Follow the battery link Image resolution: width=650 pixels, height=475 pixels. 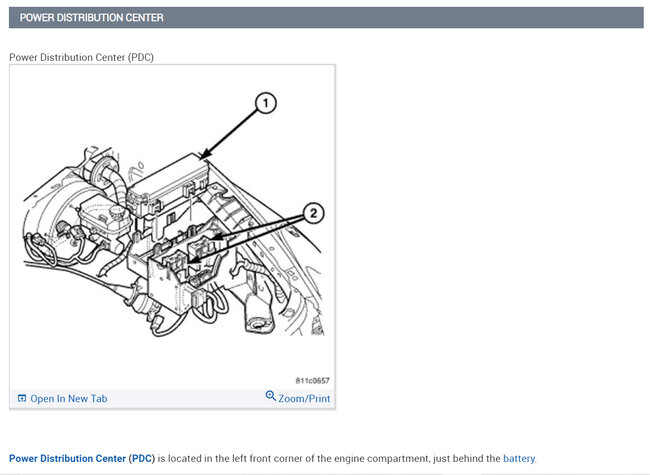(x=519, y=458)
